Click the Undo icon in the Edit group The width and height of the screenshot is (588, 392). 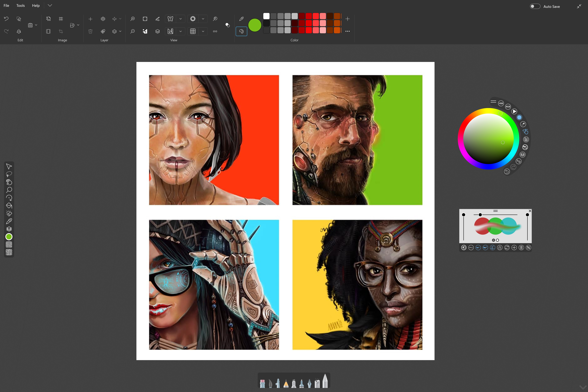[6, 19]
